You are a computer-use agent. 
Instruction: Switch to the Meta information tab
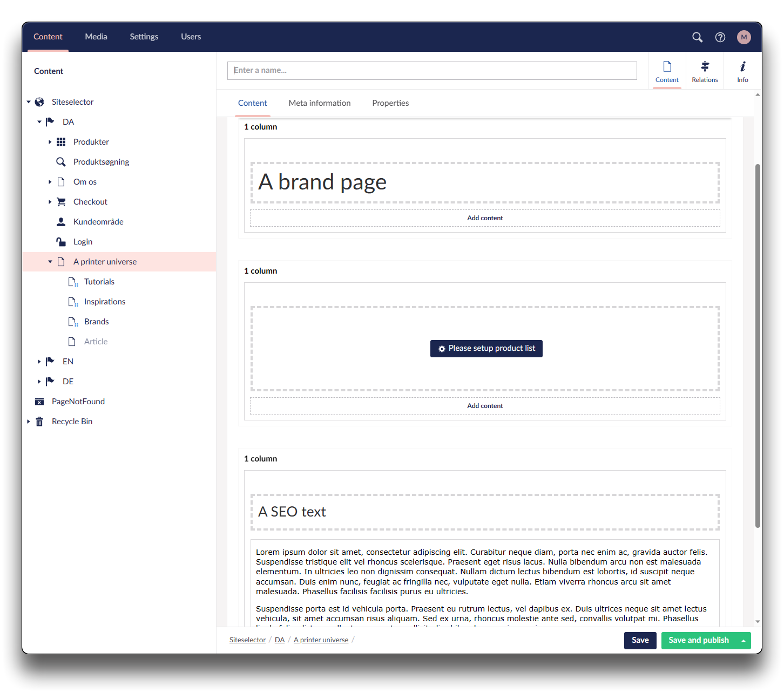[x=319, y=103]
